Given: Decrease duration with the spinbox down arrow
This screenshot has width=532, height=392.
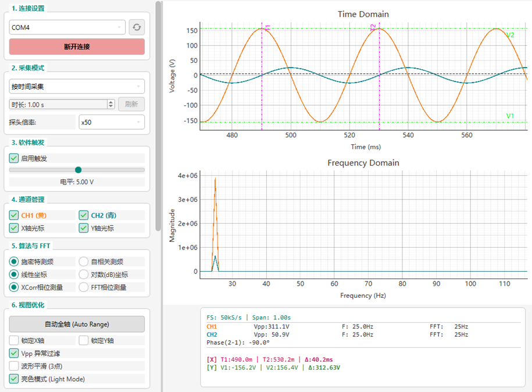Looking at the screenshot, I should point(110,106).
